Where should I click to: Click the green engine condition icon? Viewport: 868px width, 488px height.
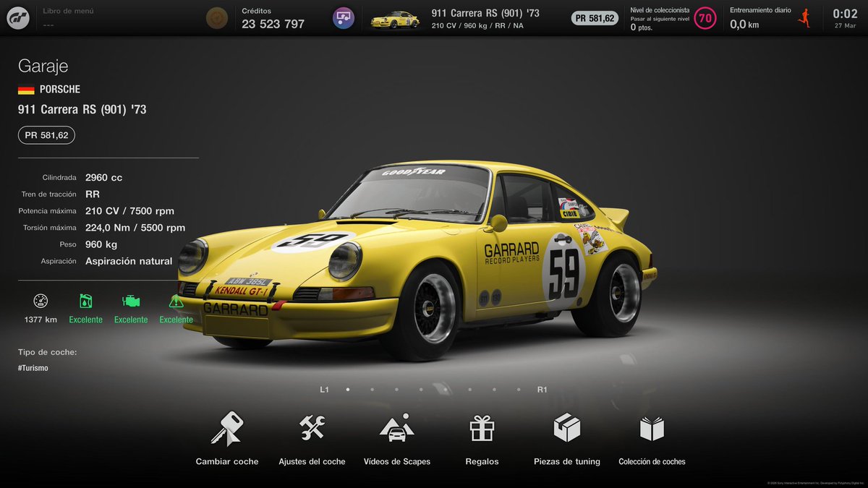[131, 301]
